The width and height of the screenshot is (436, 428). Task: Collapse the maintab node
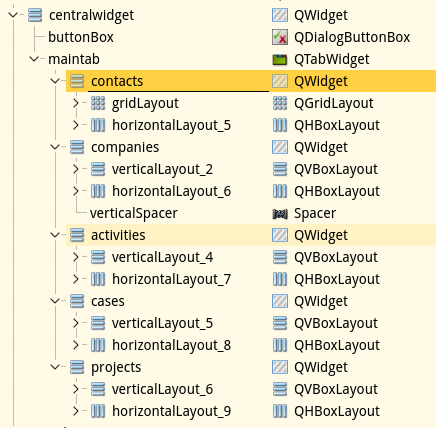[x=34, y=59]
